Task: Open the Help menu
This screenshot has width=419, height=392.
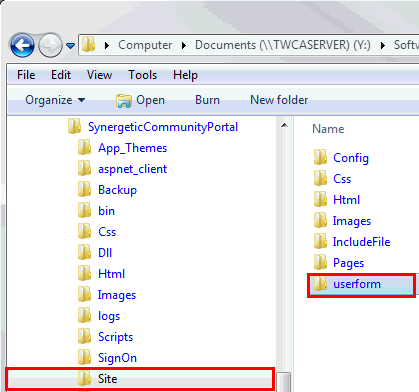Action: point(185,75)
